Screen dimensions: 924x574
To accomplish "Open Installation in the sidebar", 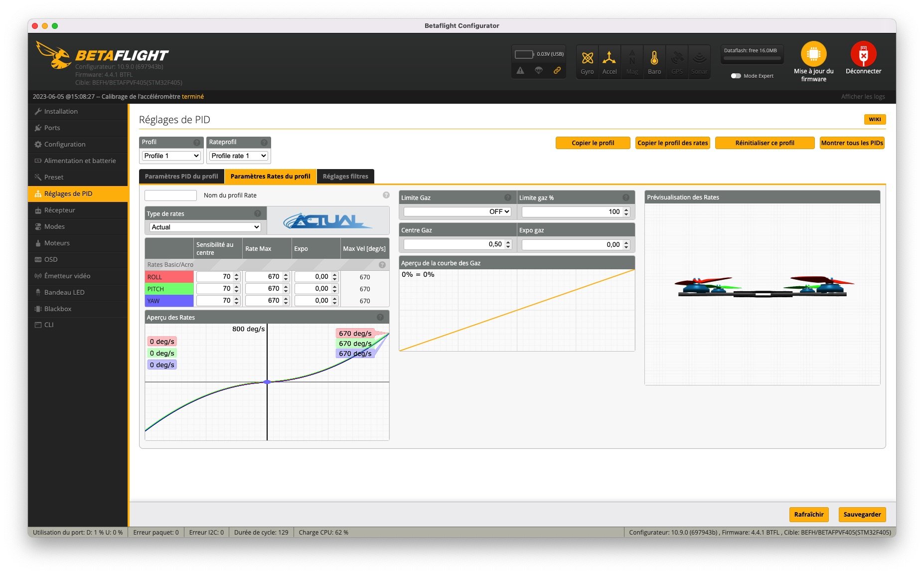I will tap(78, 111).
